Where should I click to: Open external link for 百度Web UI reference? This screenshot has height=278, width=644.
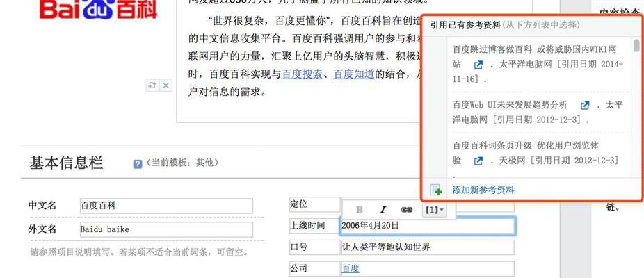click(x=585, y=106)
